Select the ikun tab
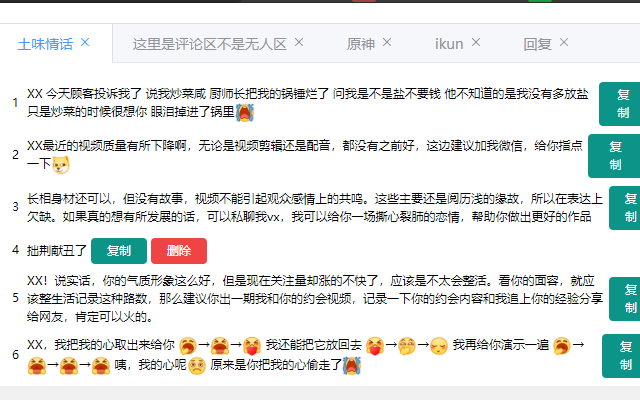 [449, 44]
